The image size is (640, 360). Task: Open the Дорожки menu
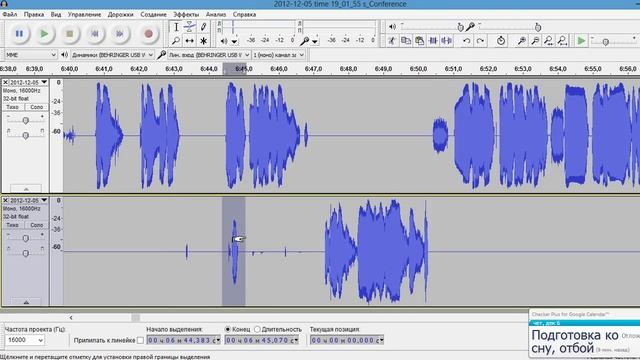(x=120, y=14)
